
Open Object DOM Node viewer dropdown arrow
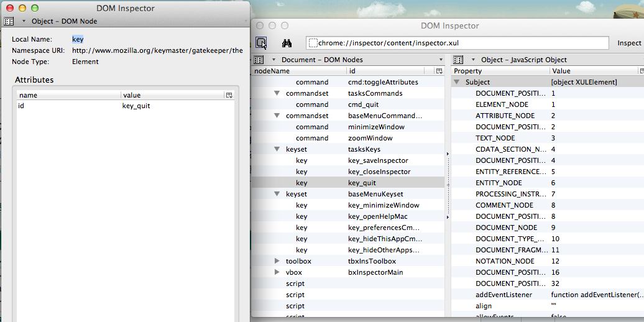24,21
